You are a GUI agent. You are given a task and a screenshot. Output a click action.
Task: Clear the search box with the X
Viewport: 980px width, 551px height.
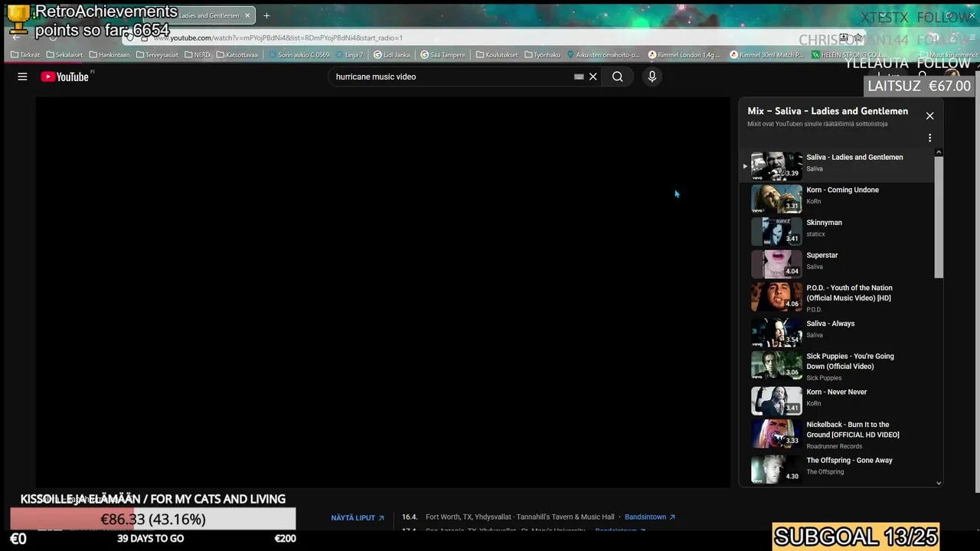click(593, 77)
